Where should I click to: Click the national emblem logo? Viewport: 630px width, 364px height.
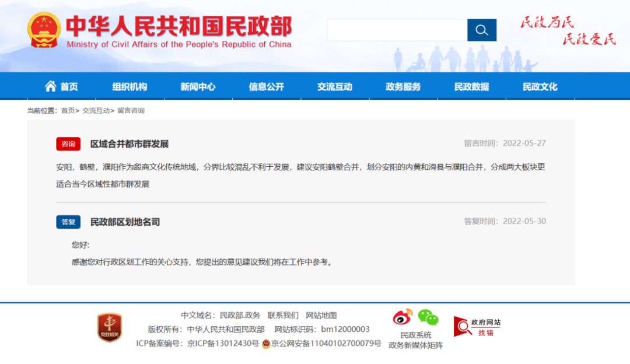click(x=44, y=30)
